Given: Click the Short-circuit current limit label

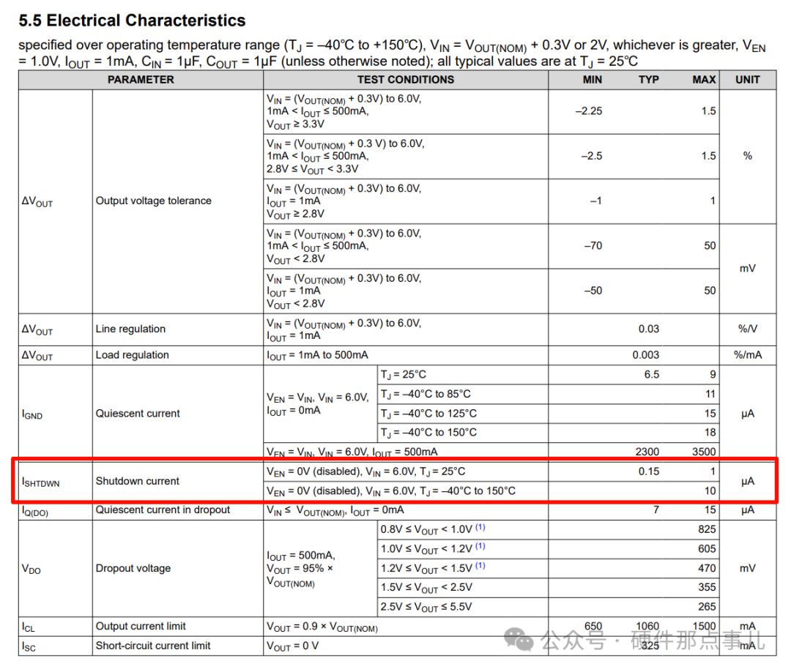Looking at the screenshot, I should coord(153,646).
